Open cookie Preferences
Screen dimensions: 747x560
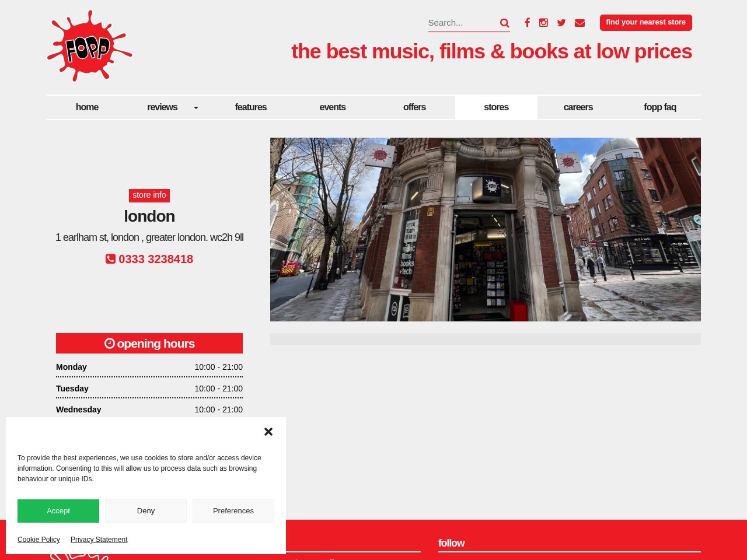(x=233, y=510)
